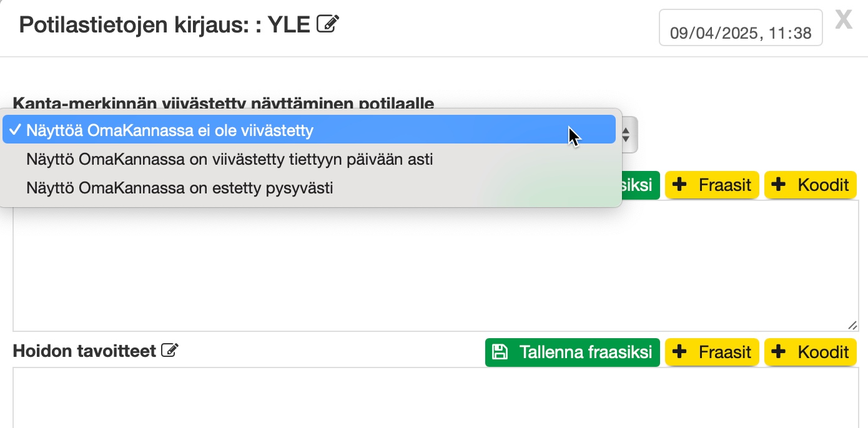Click the floppy disk icon on Tallenna fraasiksi

point(500,352)
